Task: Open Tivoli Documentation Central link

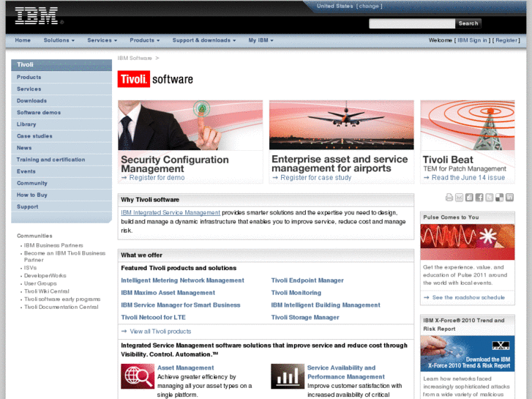Action: pyautogui.click(x=61, y=307)
